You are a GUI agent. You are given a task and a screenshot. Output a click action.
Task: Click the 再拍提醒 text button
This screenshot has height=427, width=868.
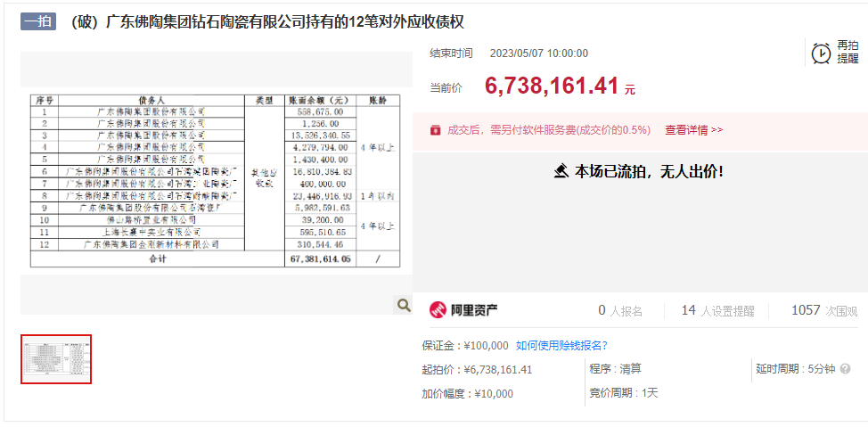pyautogui.click(x=848, y=52)
